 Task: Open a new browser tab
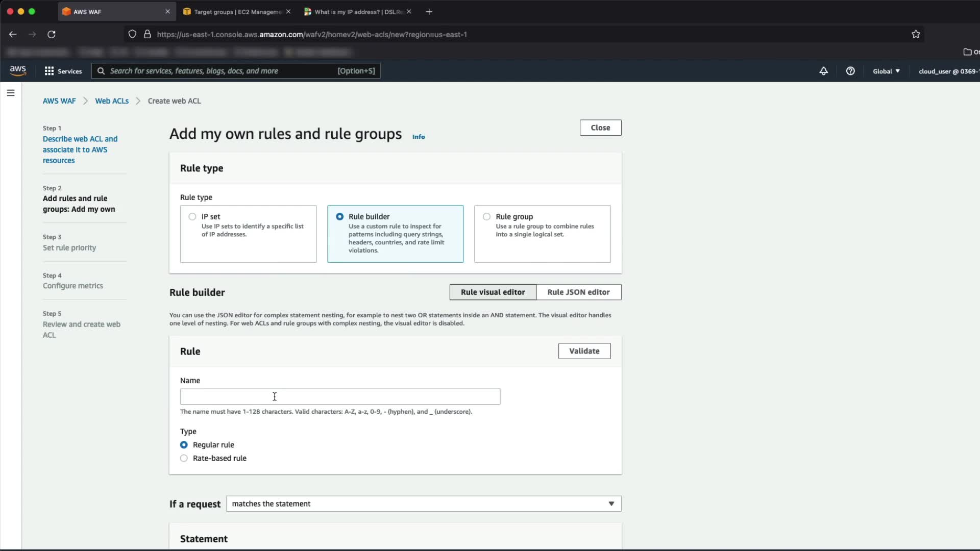(429, 12)
